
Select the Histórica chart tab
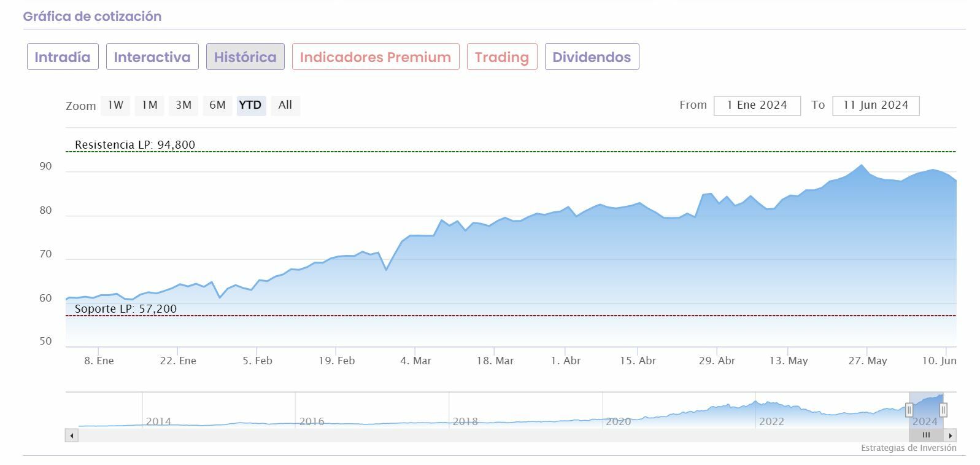(245, 57)
